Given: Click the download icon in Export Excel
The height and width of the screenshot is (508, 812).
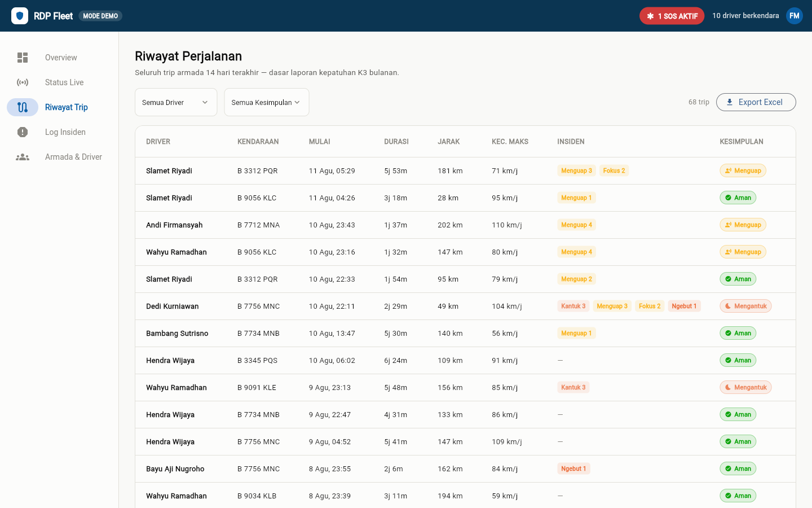Looking at the screenshot, I should 730,102.
